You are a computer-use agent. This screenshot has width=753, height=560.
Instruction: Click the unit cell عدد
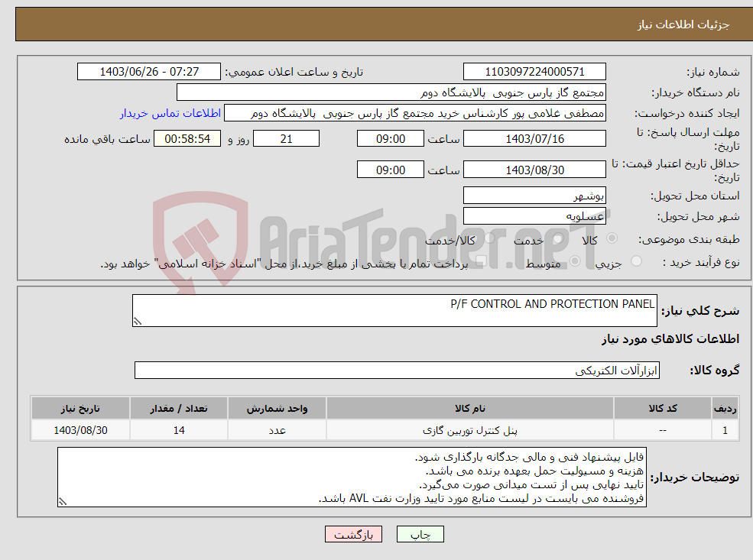pos(277,430)
